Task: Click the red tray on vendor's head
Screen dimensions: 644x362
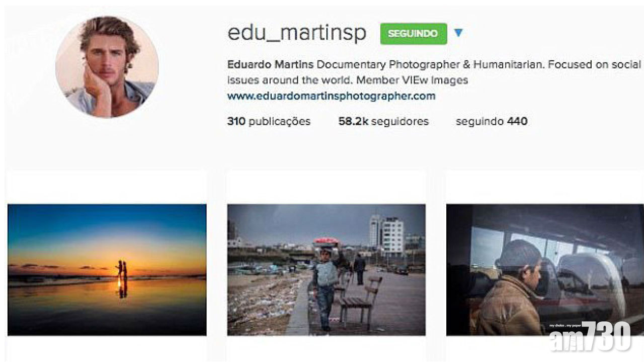Action: tap(326, 241)
